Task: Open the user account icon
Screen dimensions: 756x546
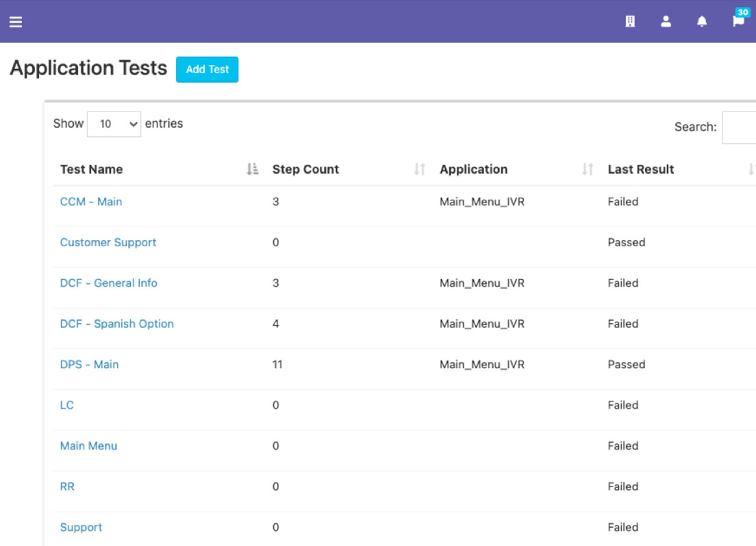Action: coord(666,21)
